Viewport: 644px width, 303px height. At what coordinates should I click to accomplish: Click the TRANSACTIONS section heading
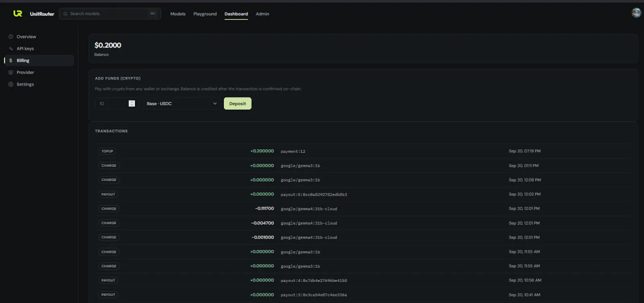(x=111, y=131)
